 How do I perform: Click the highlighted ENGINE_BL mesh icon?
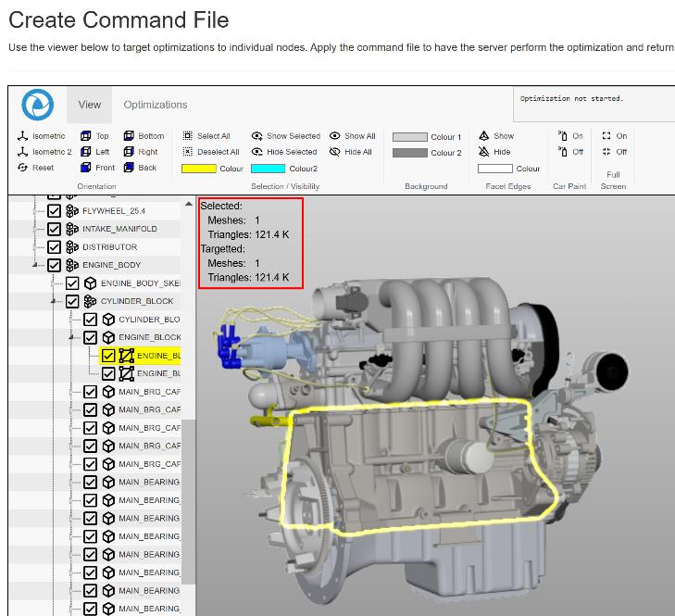coord(127,356)
